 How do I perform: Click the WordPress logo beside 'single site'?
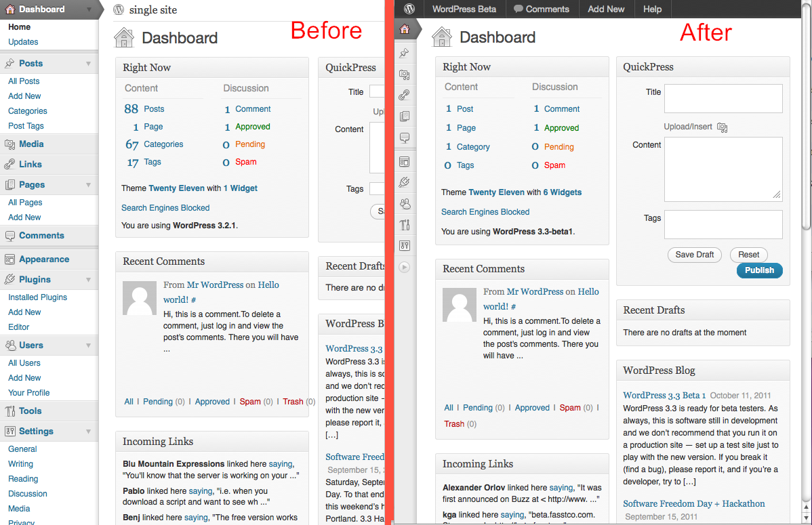pos(119,9)
